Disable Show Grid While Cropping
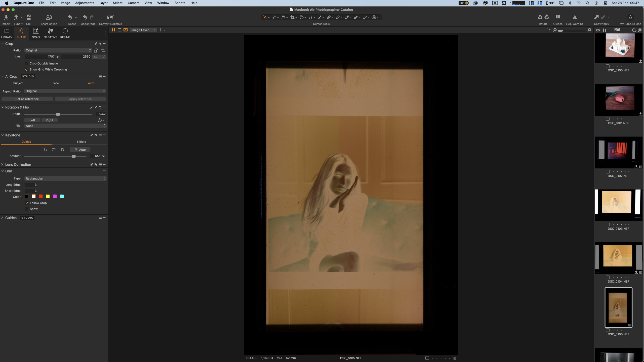 point(27,69)
